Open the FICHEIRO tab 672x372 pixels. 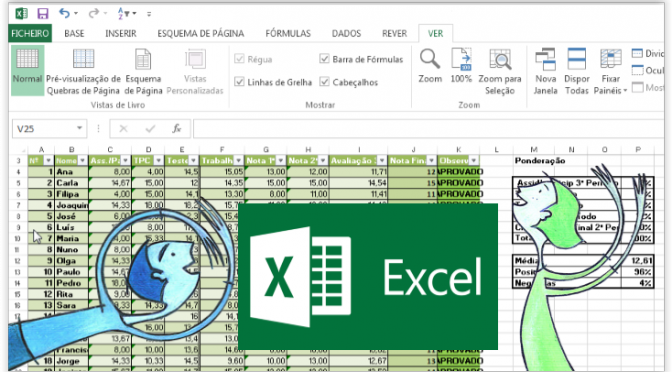point(30,33)
